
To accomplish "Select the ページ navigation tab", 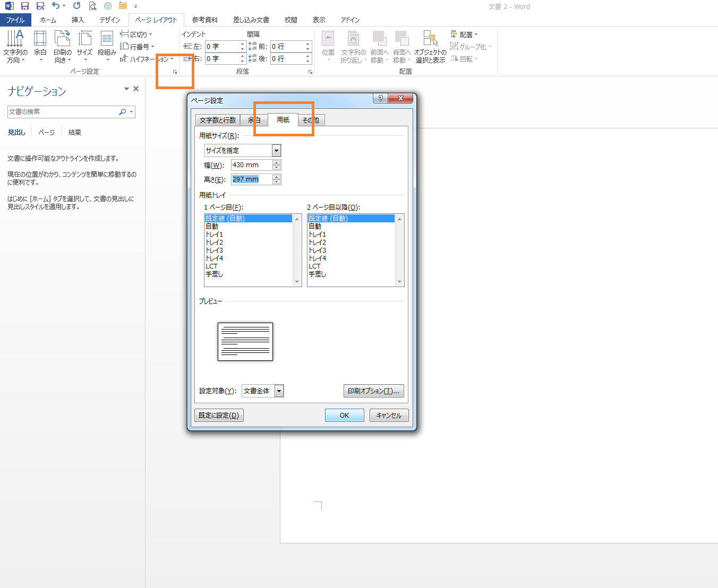I will [47, 132].
